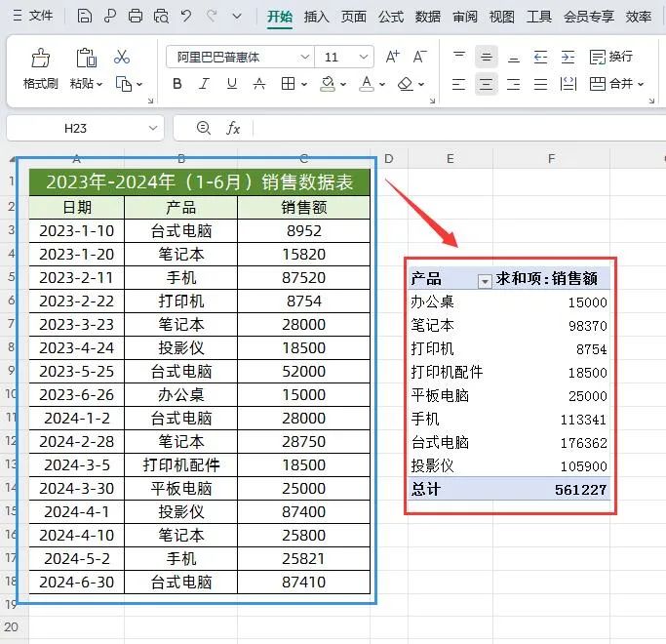The height and width of the screenshot is (644, 666).
Task: Click the scissors Cut icon
Action: [122, 58]
